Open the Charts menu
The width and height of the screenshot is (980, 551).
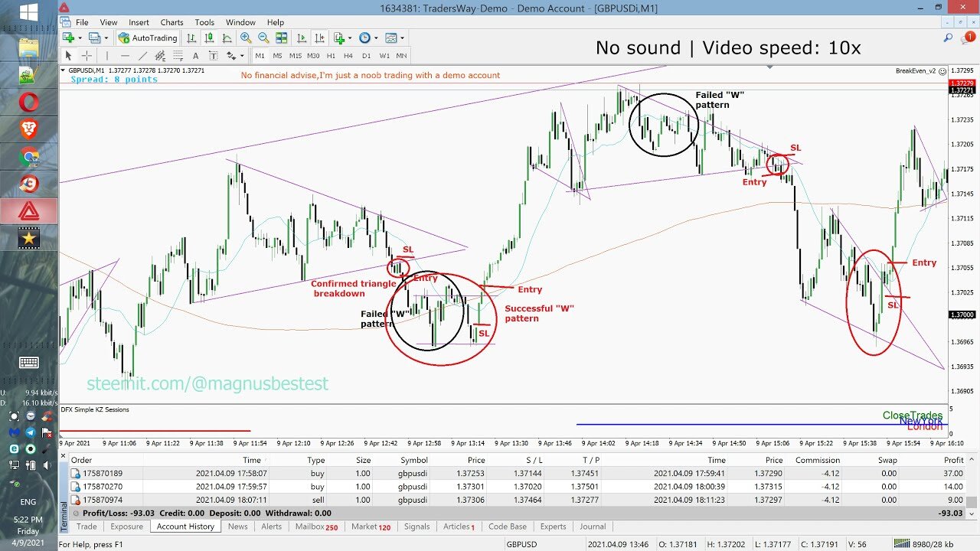[171, 22]
